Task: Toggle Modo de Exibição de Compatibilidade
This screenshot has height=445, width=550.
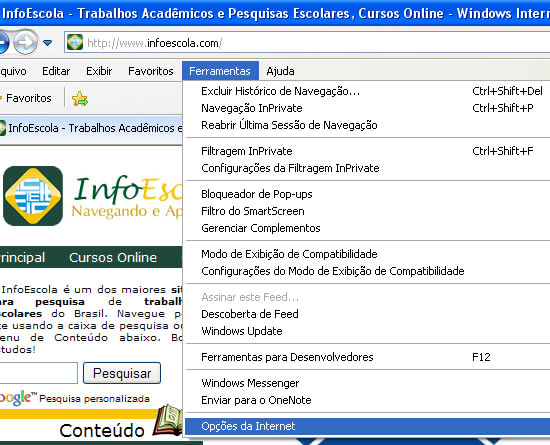Action: click(x=367, y=254)
